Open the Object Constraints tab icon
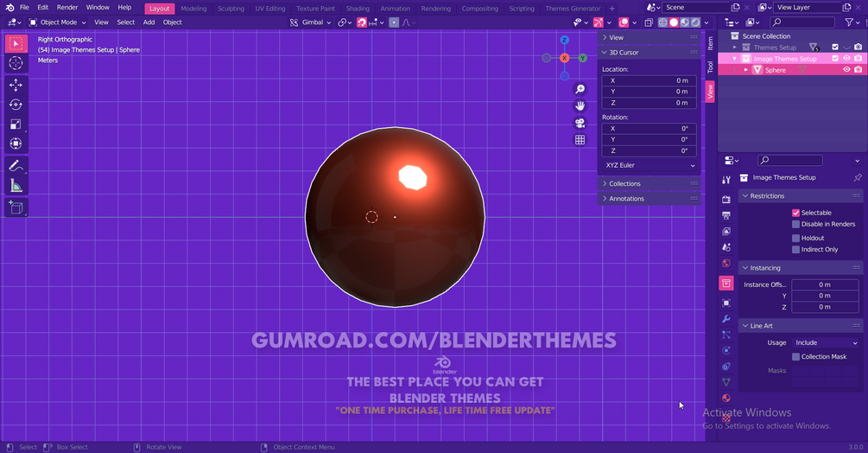The width and height of the screenshot is (868, 453). pyautogui.click(x=726, y=367)
